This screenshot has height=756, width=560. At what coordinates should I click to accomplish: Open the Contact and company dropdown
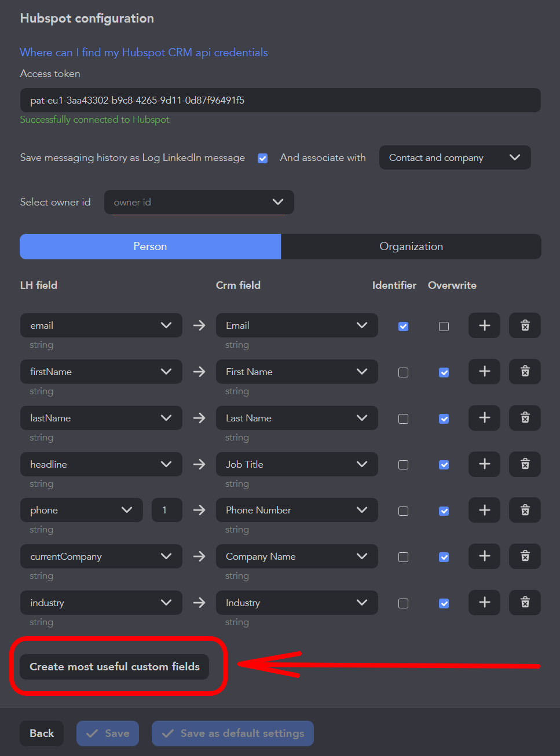[455, 157]
